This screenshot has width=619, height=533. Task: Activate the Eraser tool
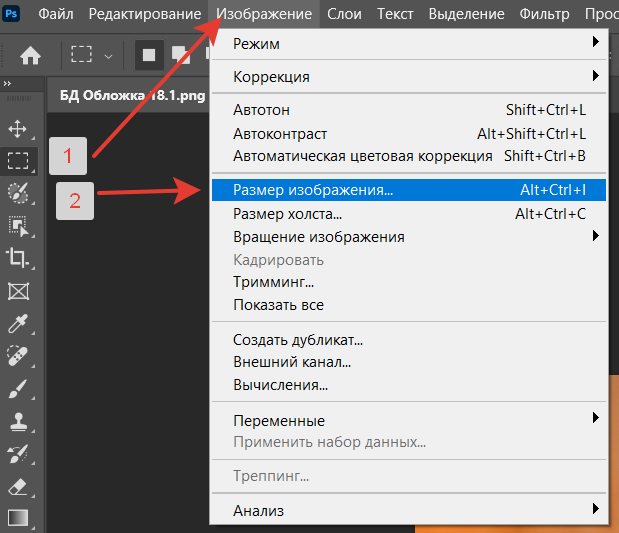[18, 487]
